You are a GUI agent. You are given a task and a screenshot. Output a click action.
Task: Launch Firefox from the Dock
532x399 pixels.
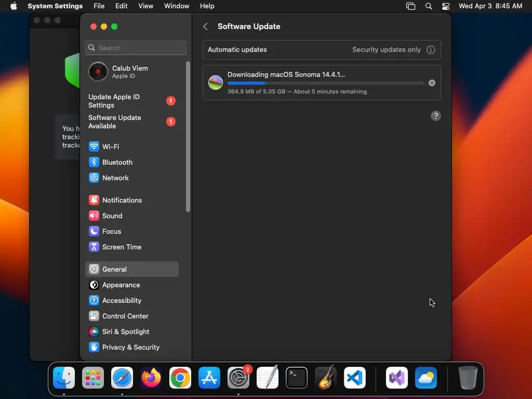click(151, 378)
